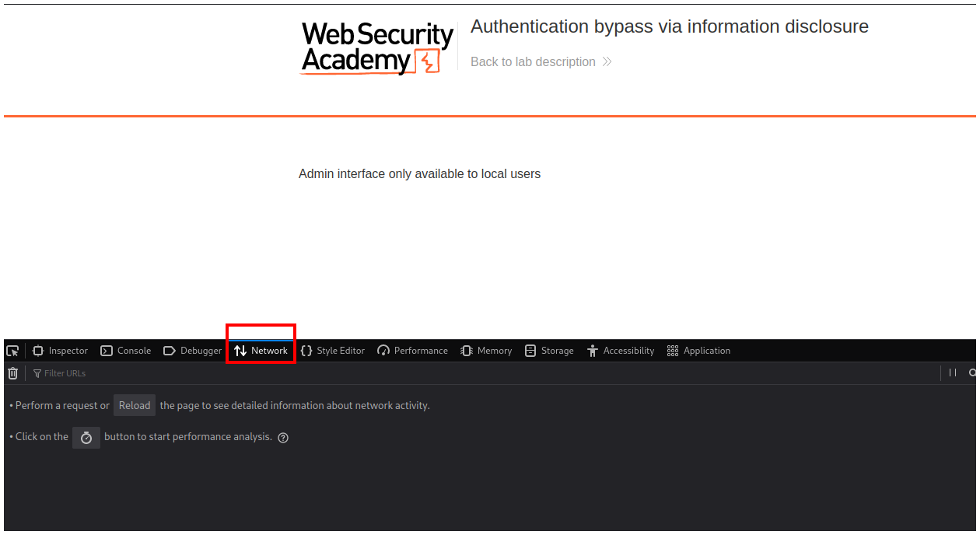Switch to the Performance tab

tap(413, 351)
